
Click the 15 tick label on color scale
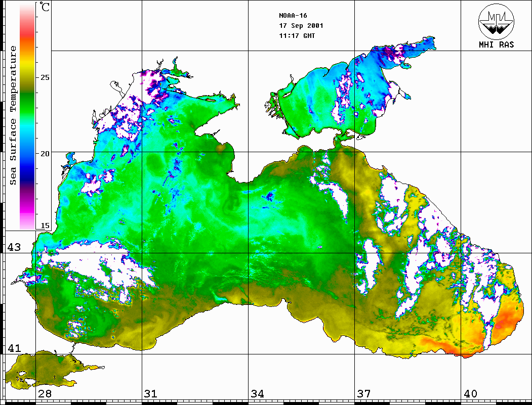coord(45,226)
